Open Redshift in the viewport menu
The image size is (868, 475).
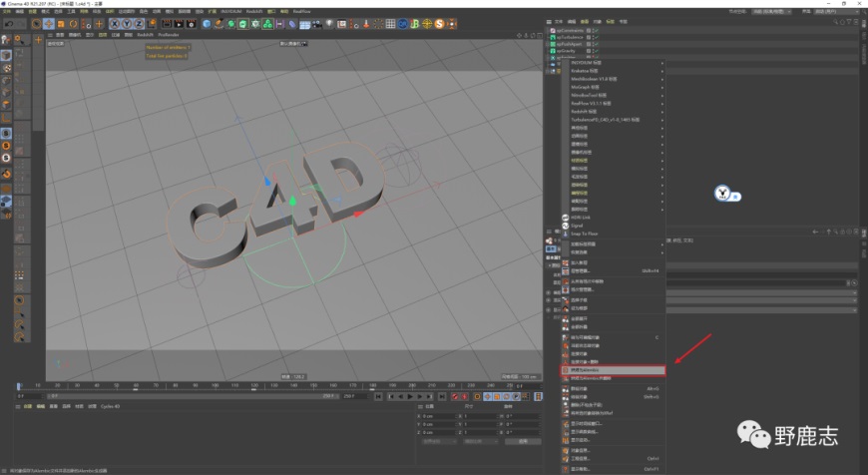145,35
